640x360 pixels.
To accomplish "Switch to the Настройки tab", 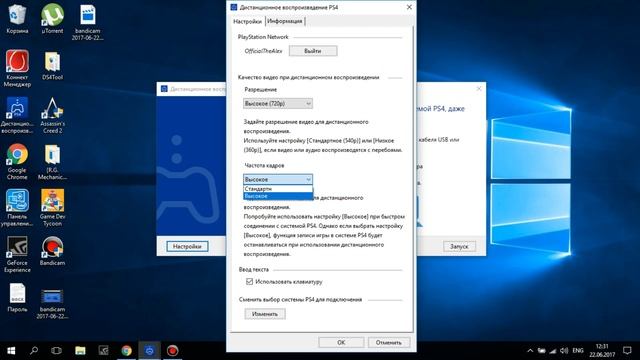I will tap(248, 21).
